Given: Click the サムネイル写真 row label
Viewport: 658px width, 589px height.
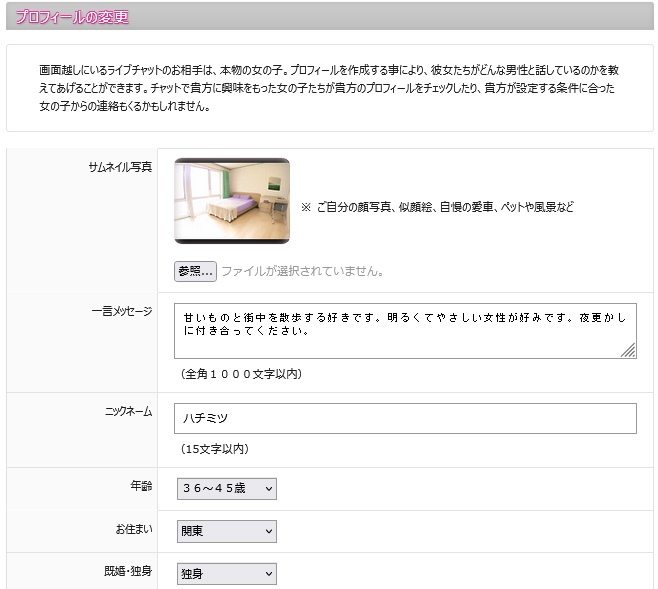Looking at the screenshot, I should click(x=120, y=167).
